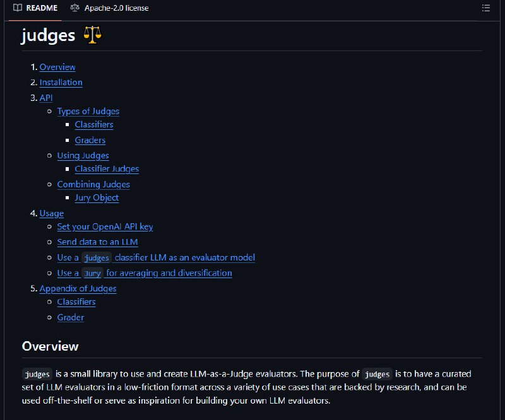Open the outline menu icon
Screen dimensions: 505x420
click(x=485, y=8)
